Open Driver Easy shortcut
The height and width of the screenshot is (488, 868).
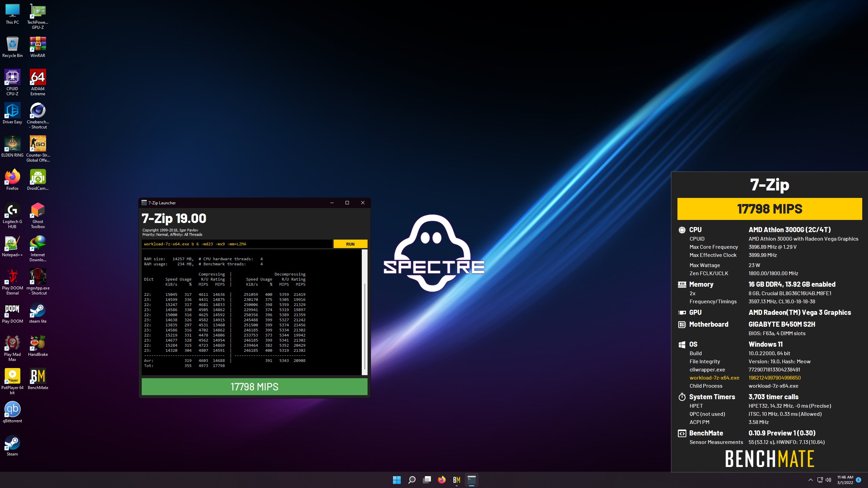click(12, 114)
